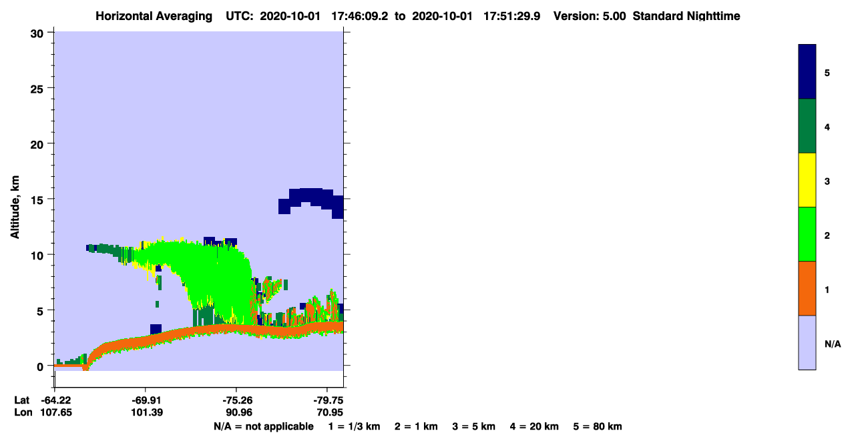This screenshot has width=868, height=445.
Task: Click the latitude value -75.26
Action: point(236,400)
